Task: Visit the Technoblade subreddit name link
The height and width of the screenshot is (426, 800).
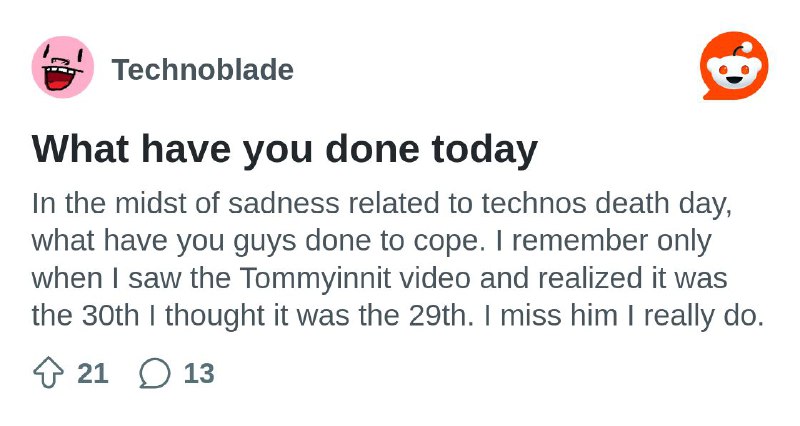Action: point(203,69)
